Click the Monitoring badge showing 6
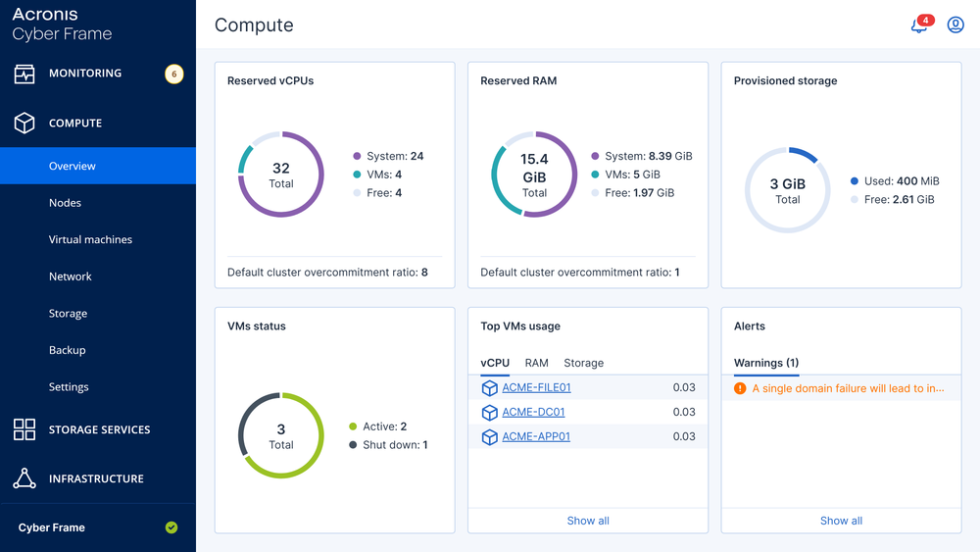The image size is (980, 552). coord(173,74)
